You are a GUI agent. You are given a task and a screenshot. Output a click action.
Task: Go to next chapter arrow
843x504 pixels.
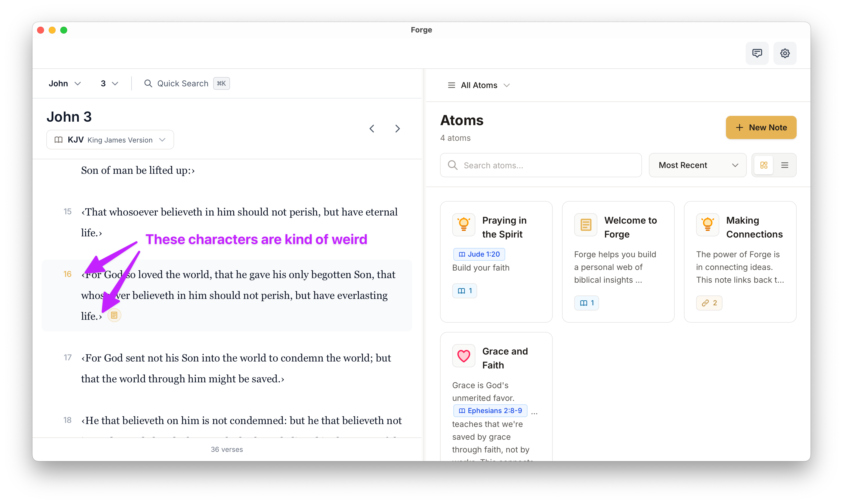tap(397, 129)
